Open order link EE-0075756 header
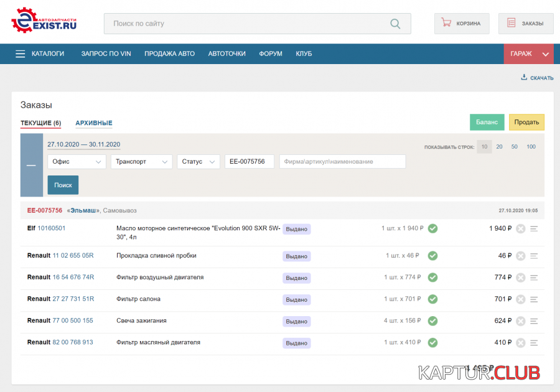 pos(45,211)
